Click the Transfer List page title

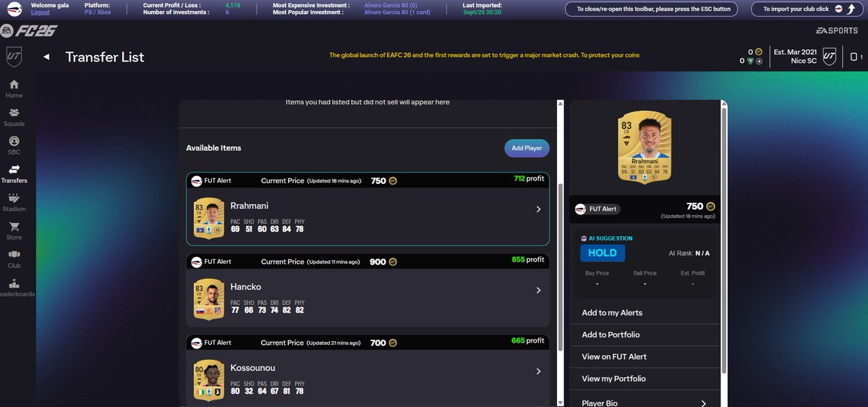105,57
